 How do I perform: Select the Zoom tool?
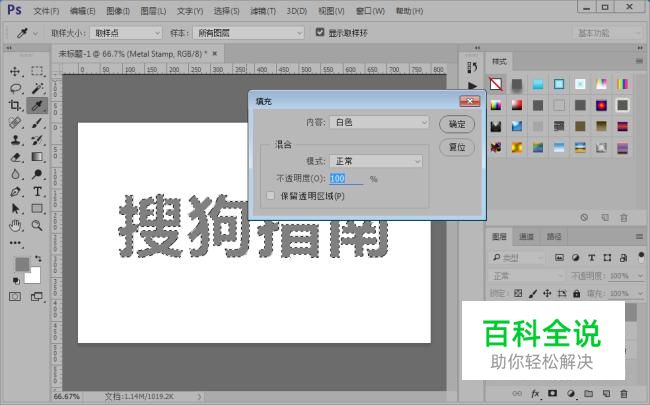[37, 226]
